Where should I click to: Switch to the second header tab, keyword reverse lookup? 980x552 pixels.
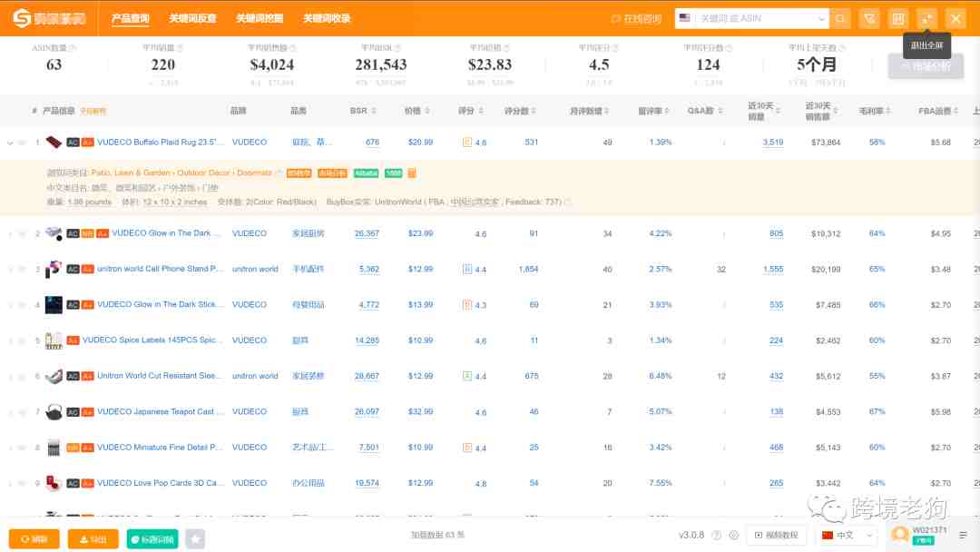click(192, 19)
